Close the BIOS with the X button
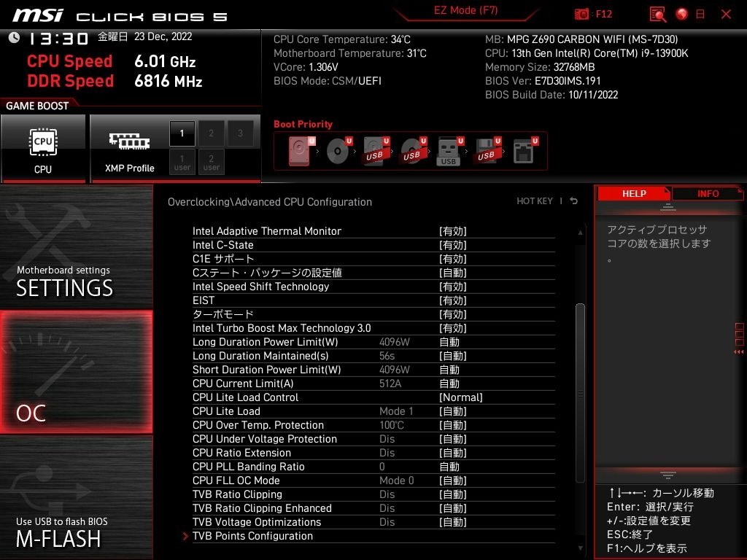Image resolution: width=747 pixels, height=560 pixels. tap(726, 15)
